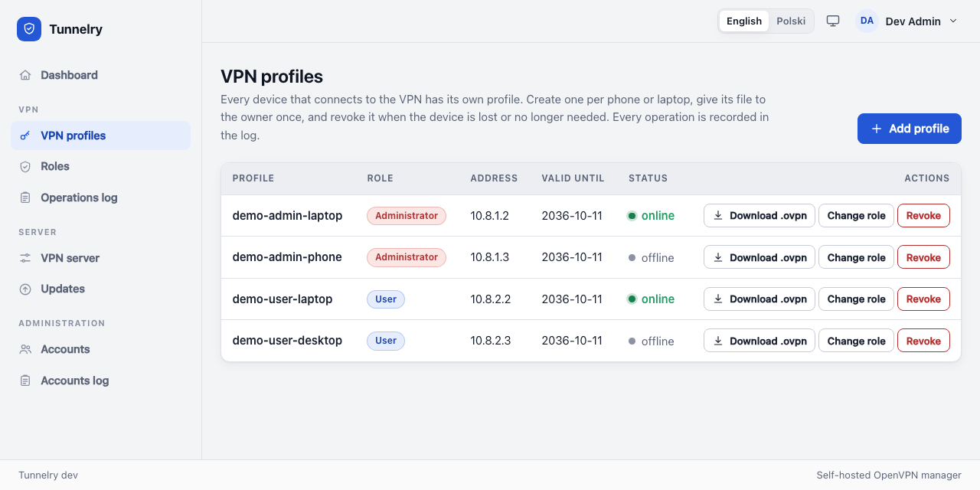Open the Accounts log page
Image resolution: width=980 pixels, height=490 pixels.
point(100,381)
